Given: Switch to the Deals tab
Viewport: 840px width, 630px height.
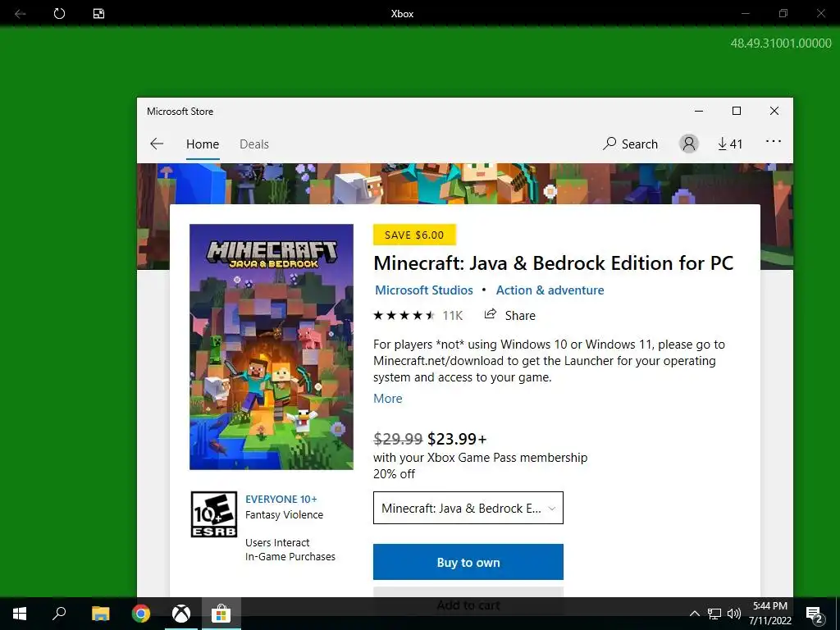Looking at the screenshot, I should point(254,144).
